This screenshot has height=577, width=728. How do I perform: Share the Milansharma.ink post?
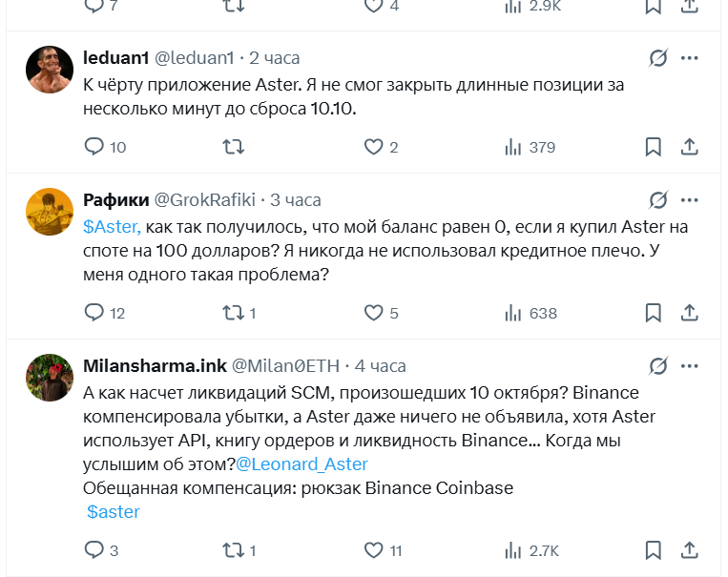(689, 550)
